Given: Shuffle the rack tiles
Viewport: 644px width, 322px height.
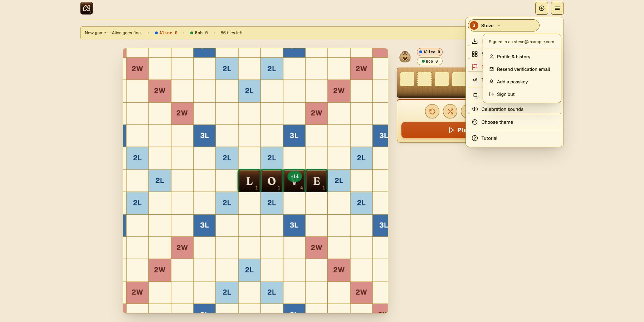Looking at the screenshot, I should (450, 111).
